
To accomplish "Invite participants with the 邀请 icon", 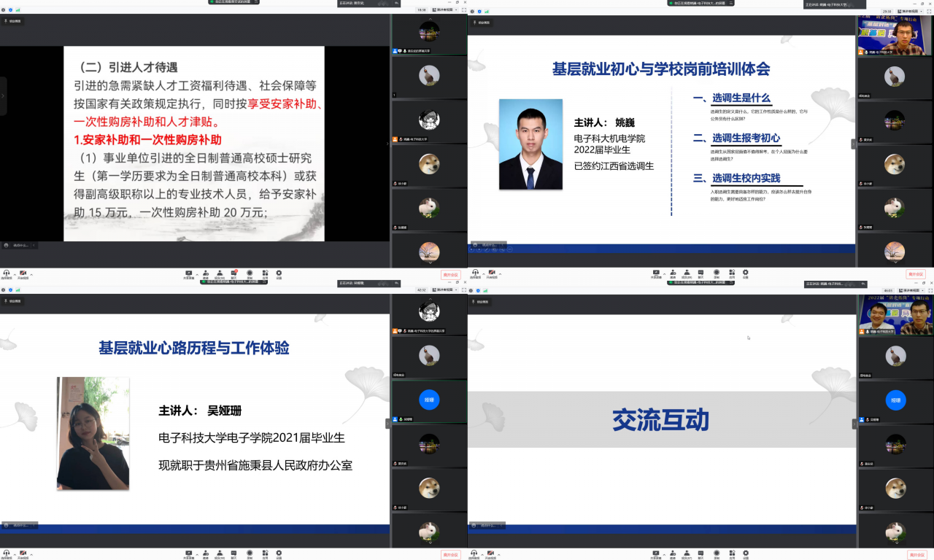I will point(205,273).
